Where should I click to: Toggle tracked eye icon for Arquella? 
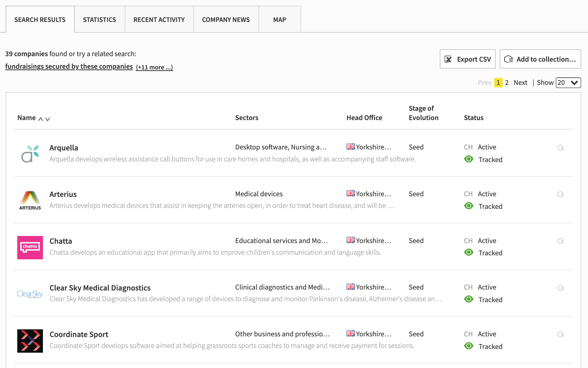pyautogui.click(x=469, y=159)
